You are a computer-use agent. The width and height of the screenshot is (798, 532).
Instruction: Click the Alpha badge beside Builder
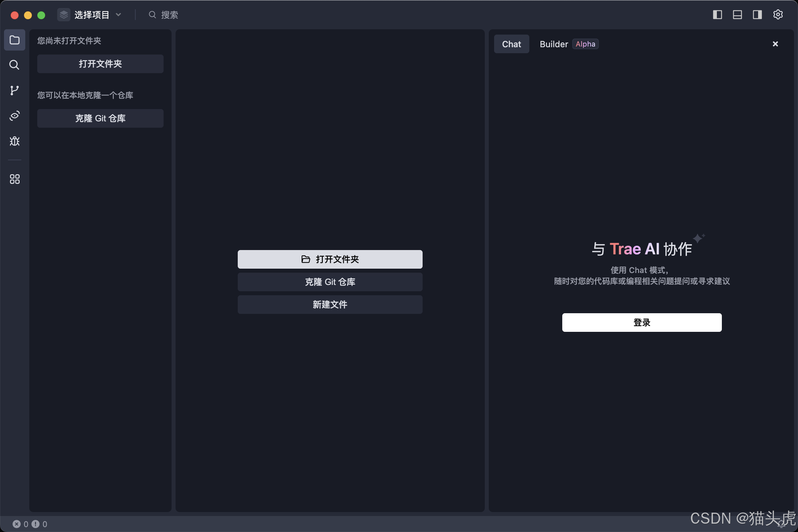[585, 44]
